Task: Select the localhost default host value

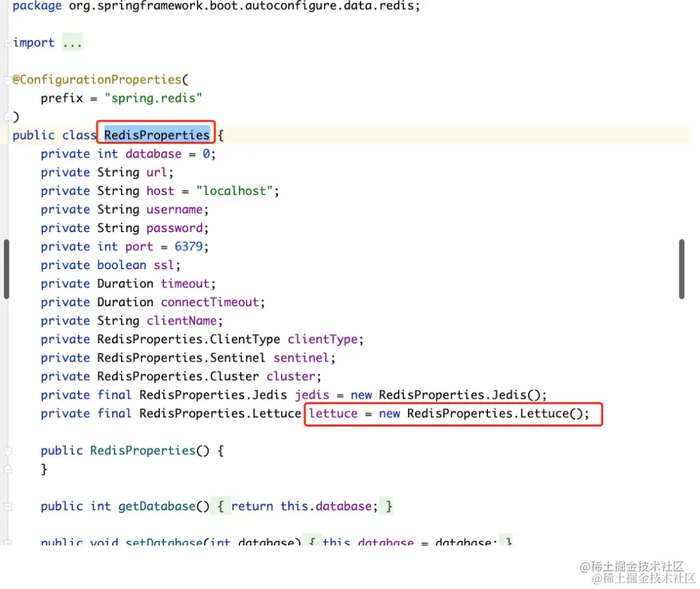Action: click(236, 190)
